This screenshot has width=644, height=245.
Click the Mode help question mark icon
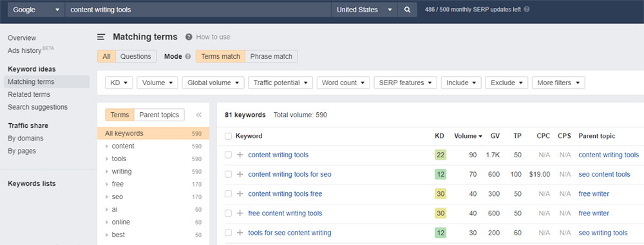[x=188, y=57]
